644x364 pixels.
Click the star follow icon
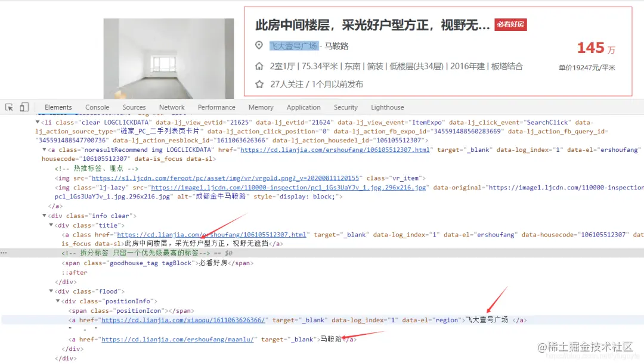pos(259,84)
